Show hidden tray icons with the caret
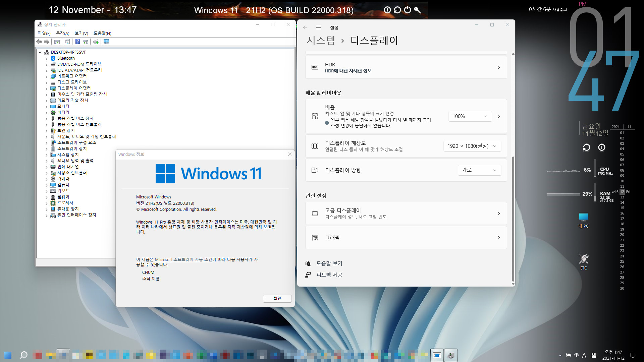The height and width of the screenshot is (362, 644). coord(560,355)
